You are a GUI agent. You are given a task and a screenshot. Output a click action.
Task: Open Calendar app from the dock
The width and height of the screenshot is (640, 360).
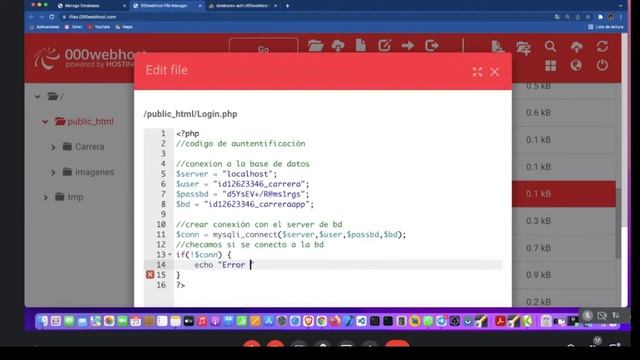[x=136, y=321]
